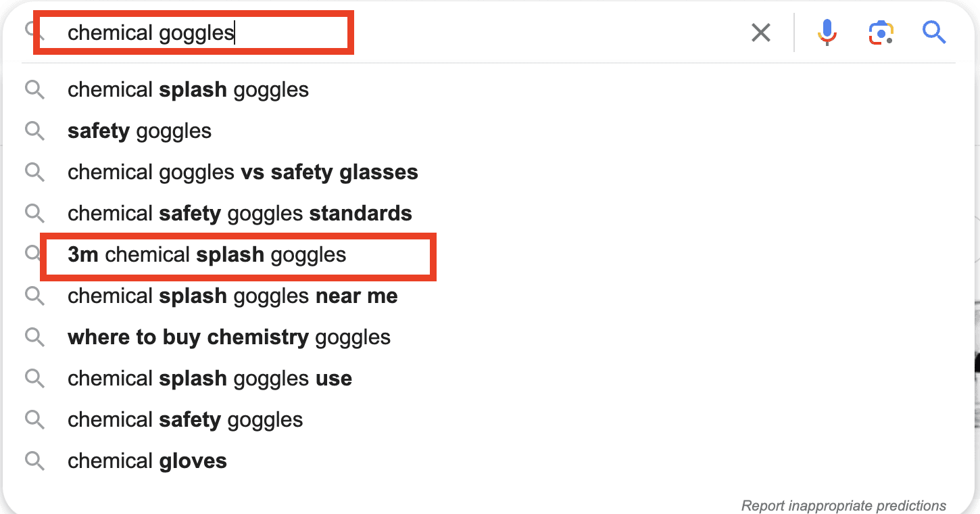Select the suggestion 'chemical splash goggles'
980x514 pixels.
pyautogui.click(x=187, y=89)
